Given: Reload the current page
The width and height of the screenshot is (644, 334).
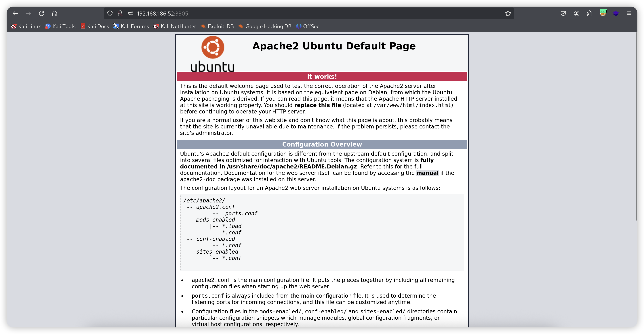Looking at the screenshot, I should click(x=41, y=14).
